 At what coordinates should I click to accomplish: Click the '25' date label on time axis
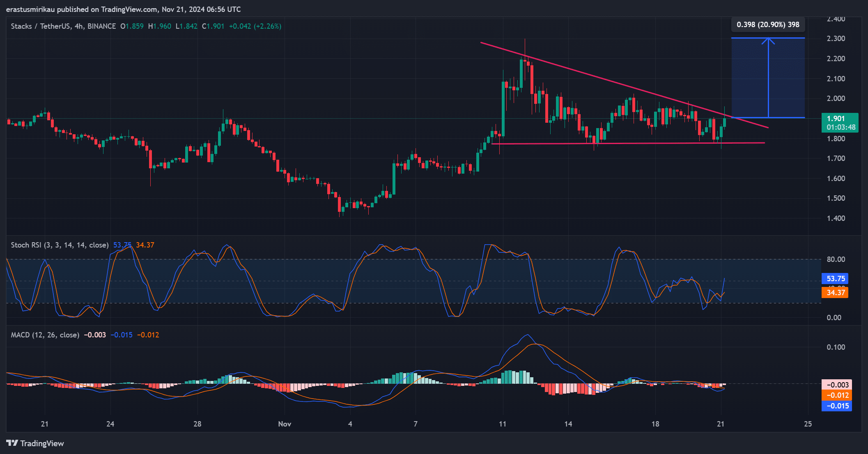pos(808,424)
